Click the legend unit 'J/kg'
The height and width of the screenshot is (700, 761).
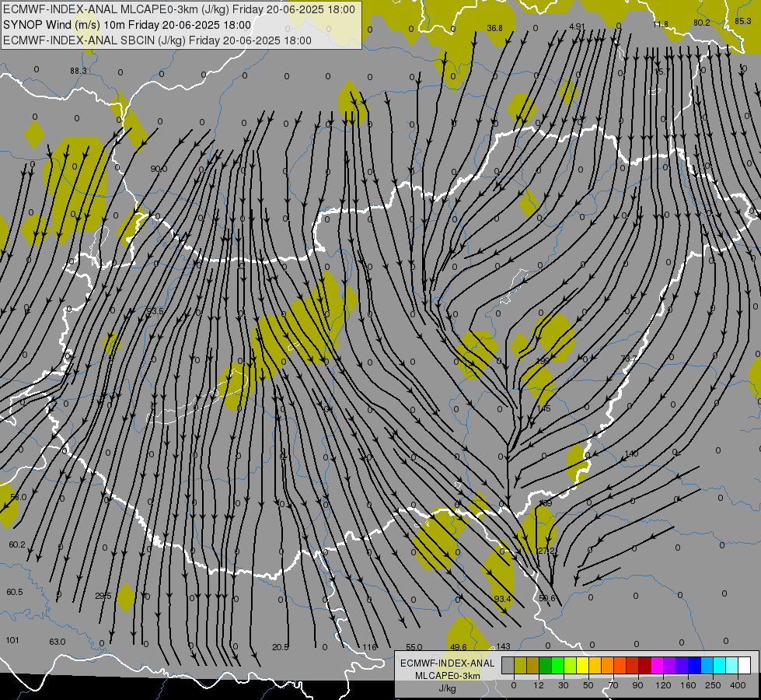pyautogui.click(x=448, y=688)
